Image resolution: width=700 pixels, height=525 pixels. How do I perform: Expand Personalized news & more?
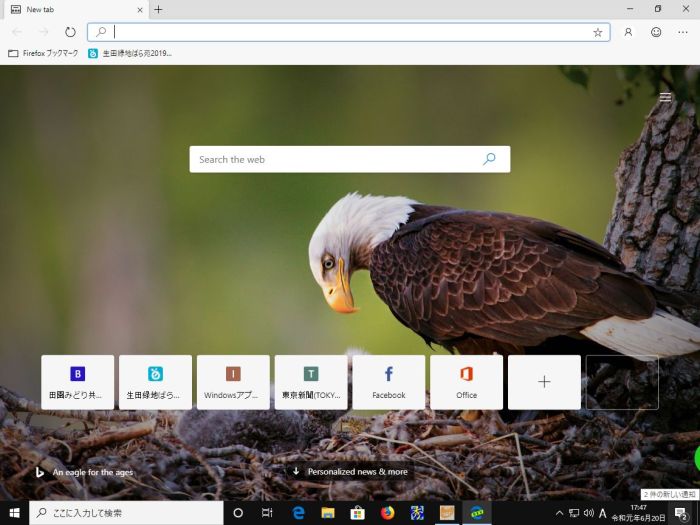point(350,471)
